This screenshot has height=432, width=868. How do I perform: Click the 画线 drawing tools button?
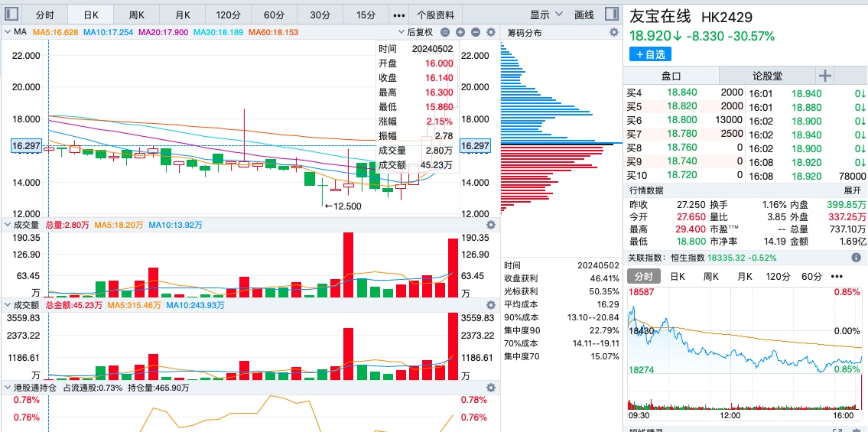pyautogui.click(x=584, y=15)
